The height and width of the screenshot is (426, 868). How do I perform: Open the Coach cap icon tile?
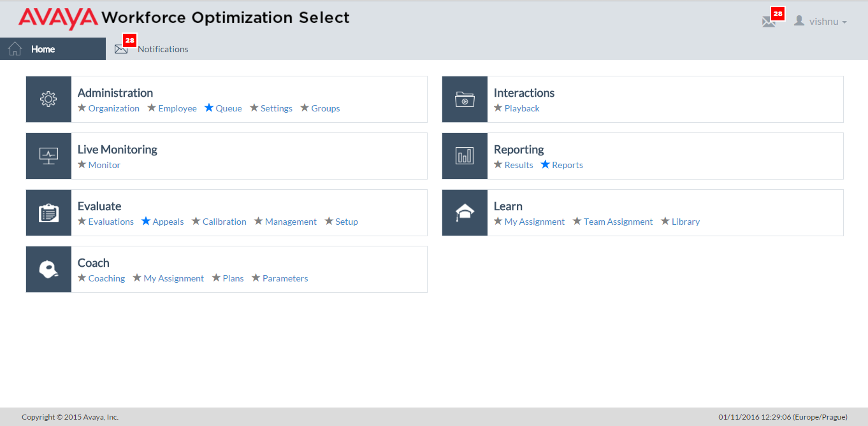(48, 269)
